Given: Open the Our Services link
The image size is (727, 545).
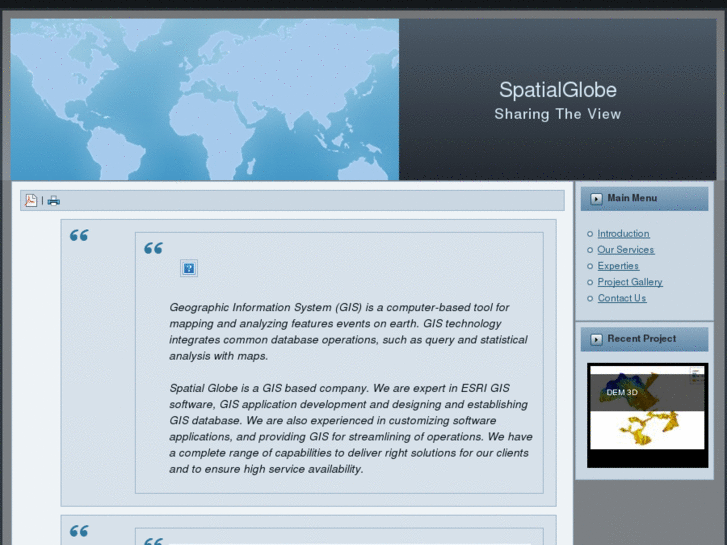Looking at the screenshot, I should (x=625, y=250).
